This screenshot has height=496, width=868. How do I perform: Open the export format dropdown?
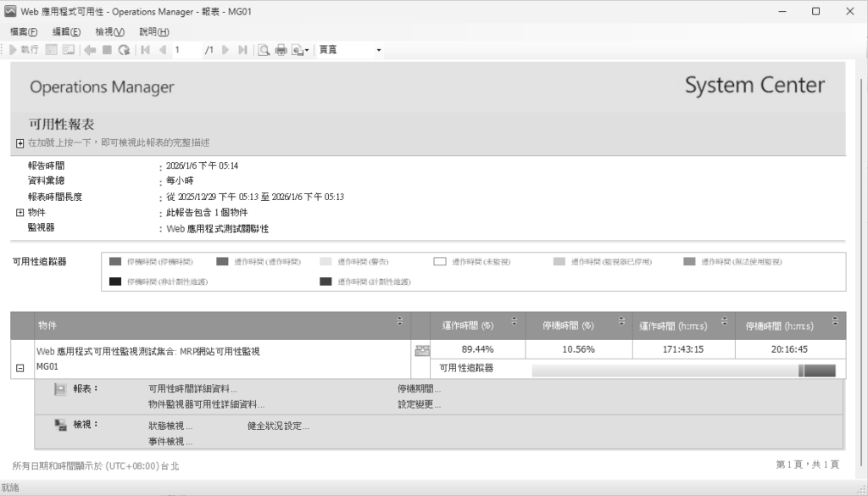click(301, 50)
